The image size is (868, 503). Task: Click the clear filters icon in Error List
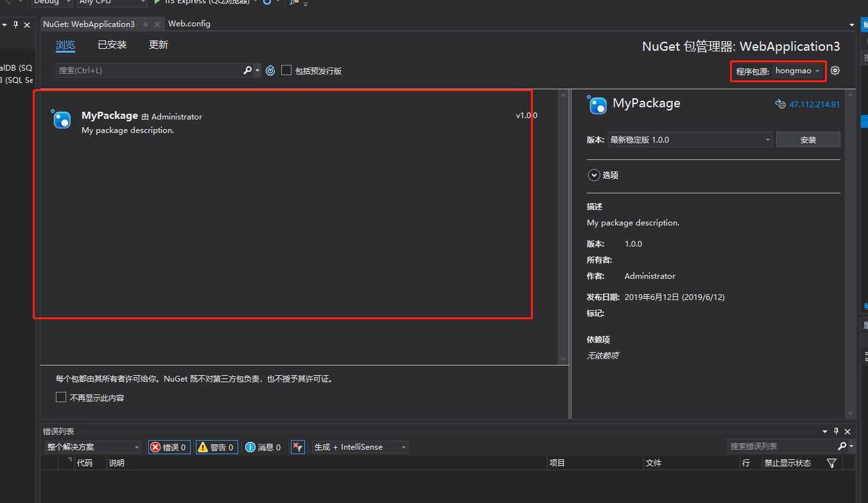[297, 447]
